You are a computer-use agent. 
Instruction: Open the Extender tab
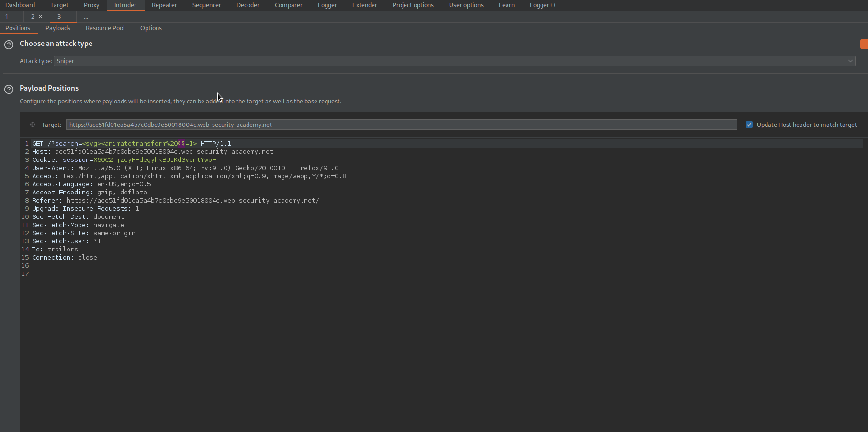click(x=365, y=5)
